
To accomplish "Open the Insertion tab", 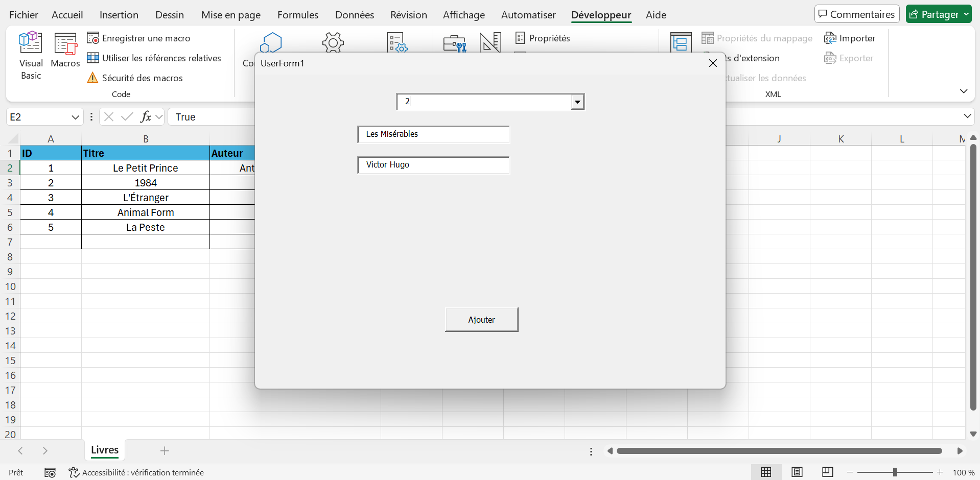I will click(x=119, y=15).
